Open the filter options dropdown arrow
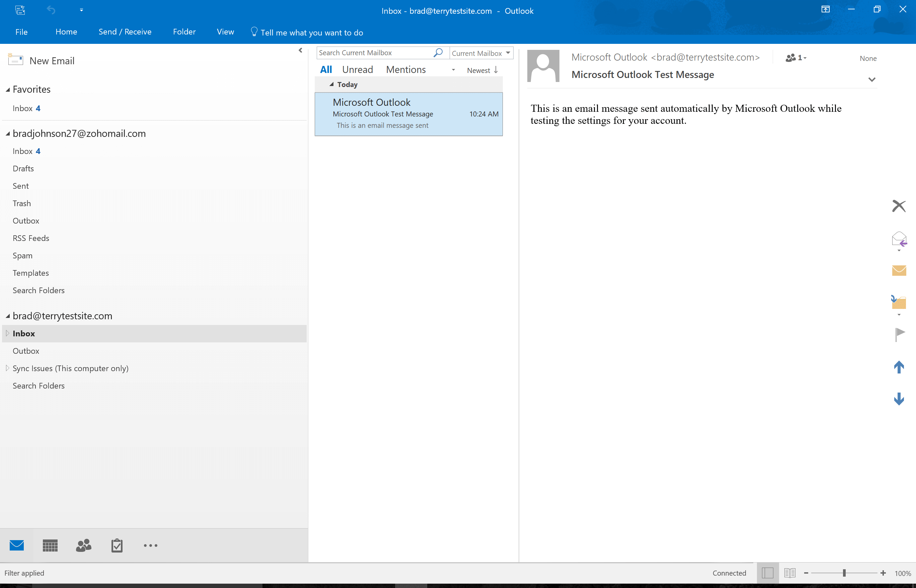The image size is (916, 588). 453,70
